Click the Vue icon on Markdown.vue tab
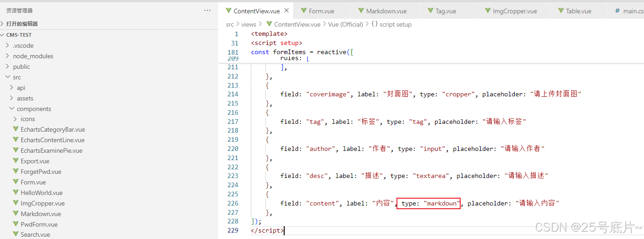The width and height of the screenshot is (644, 239). pos(361,11)
